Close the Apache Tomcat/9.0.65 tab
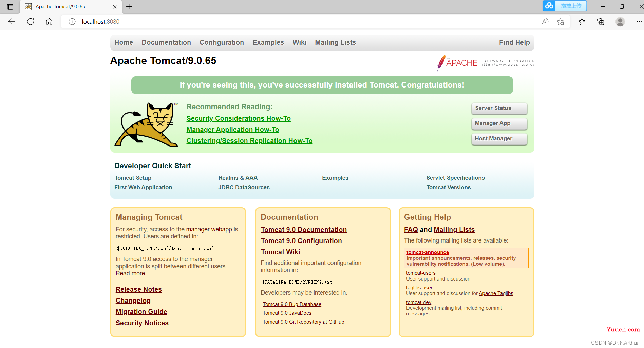 [115, 7]
